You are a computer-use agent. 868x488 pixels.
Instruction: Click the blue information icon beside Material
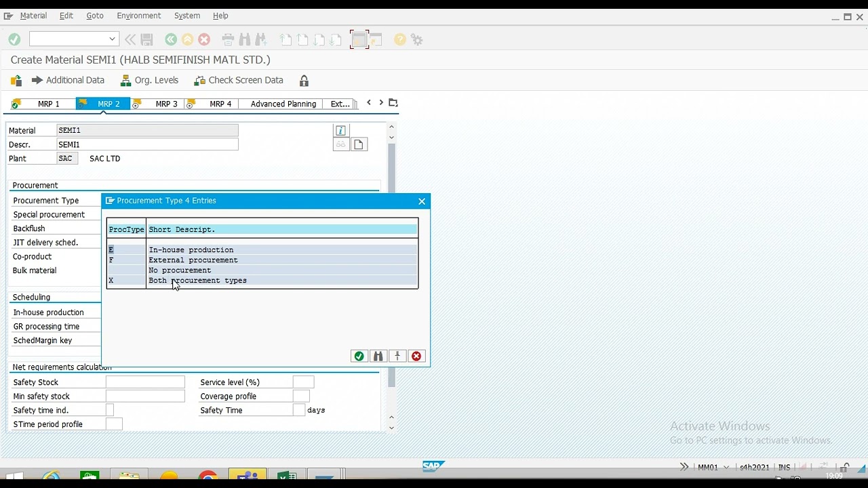coord(341,130)
